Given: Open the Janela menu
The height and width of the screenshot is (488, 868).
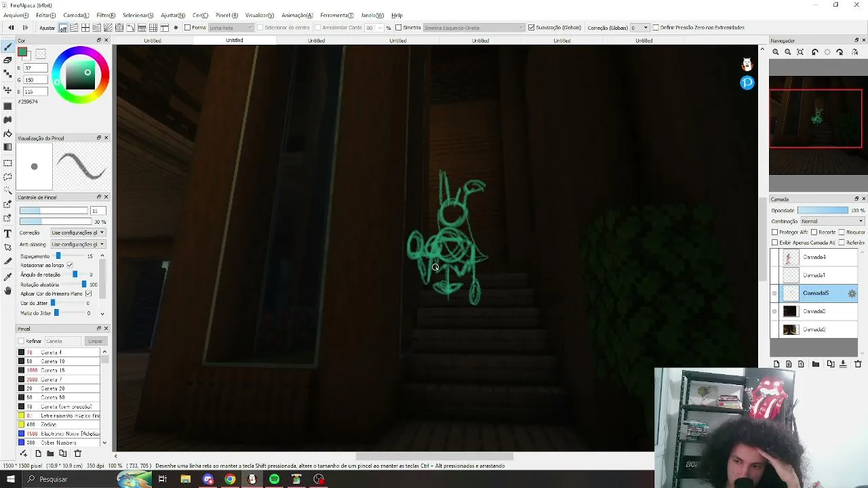Looking at the screenshot, I should [x=372, y=15].
